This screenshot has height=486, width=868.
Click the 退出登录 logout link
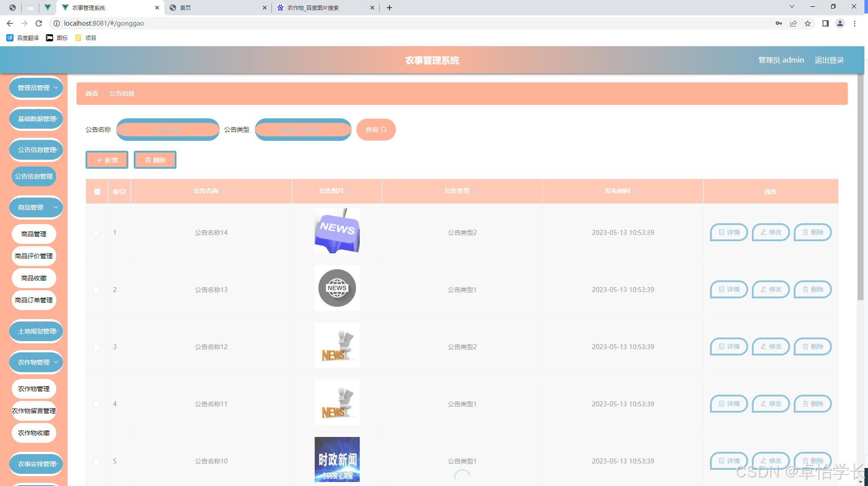click(829, 60)
